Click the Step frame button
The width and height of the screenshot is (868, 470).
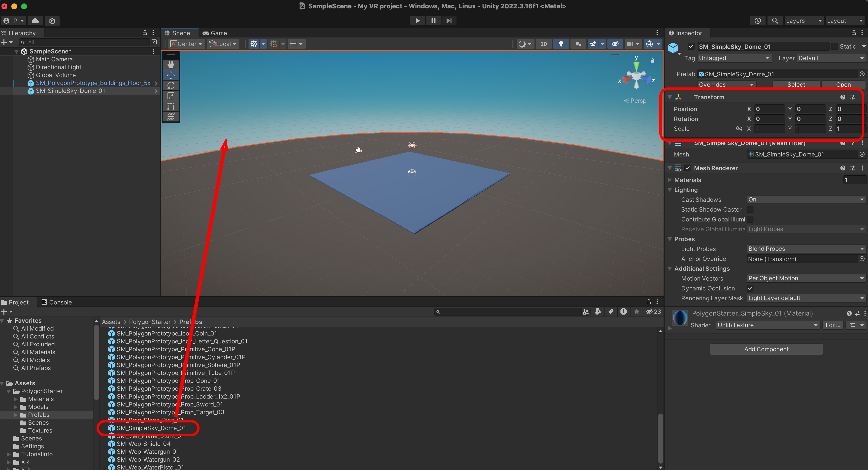point(449,20)
